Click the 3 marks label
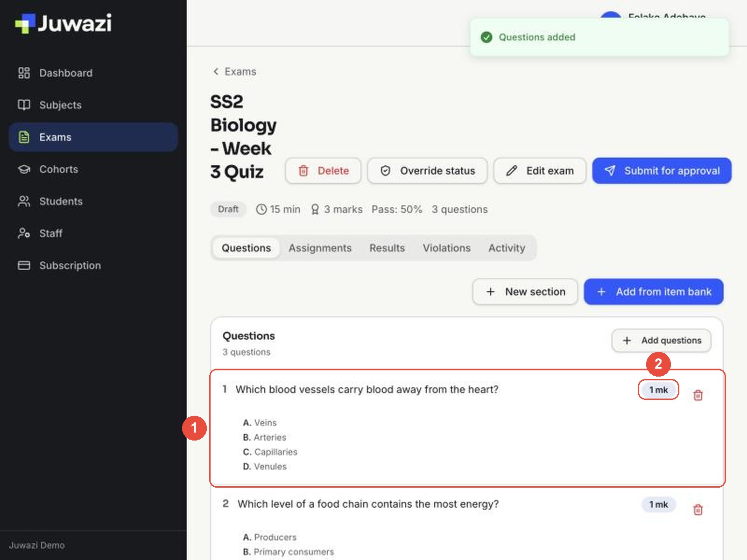The width and height of the screenshot is (747, 560). click(x=337, y=209)
